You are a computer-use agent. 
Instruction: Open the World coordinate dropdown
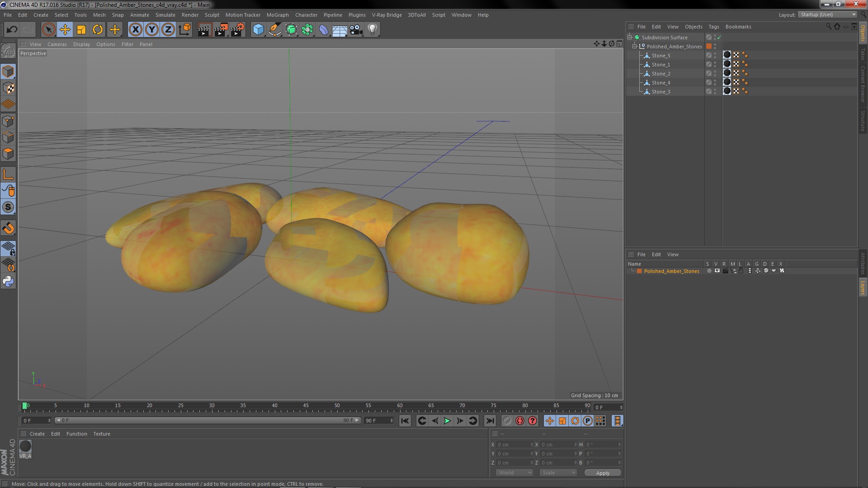[x=514, y=473]
